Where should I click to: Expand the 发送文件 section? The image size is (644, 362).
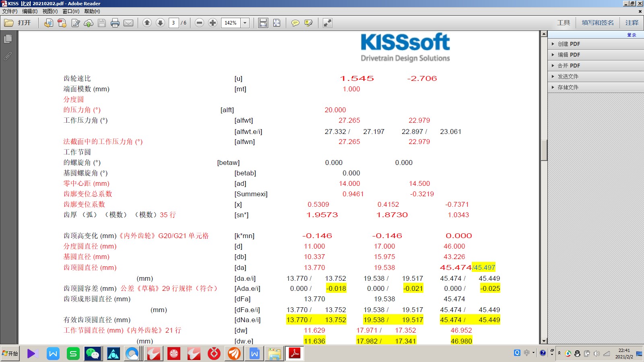596,76
